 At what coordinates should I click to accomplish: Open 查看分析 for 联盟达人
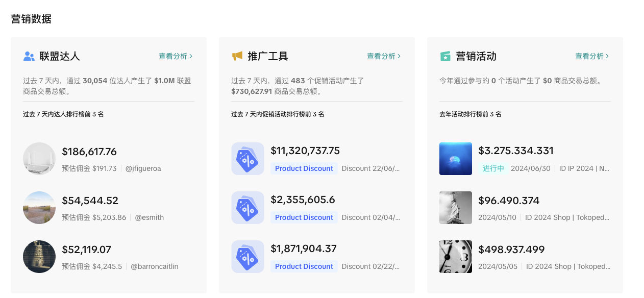[176, 56]
